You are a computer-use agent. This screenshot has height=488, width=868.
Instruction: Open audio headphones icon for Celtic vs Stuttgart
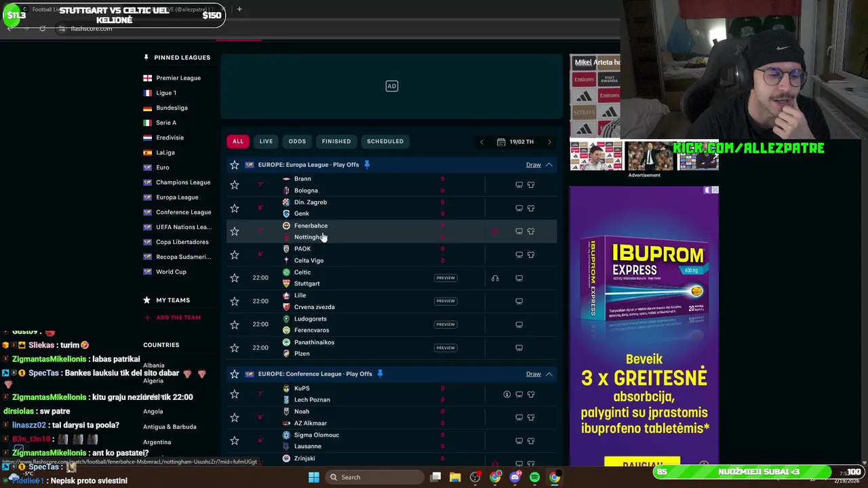coord(495,278)
